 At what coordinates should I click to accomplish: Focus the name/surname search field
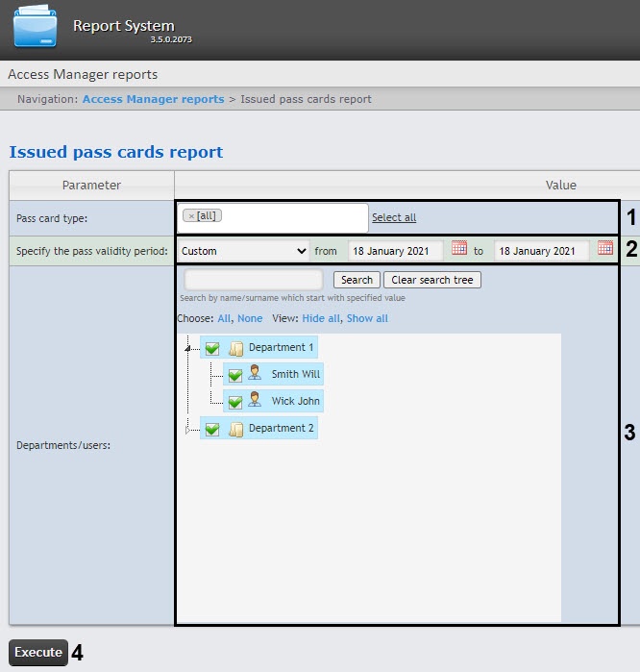click(x=253, y=280)
